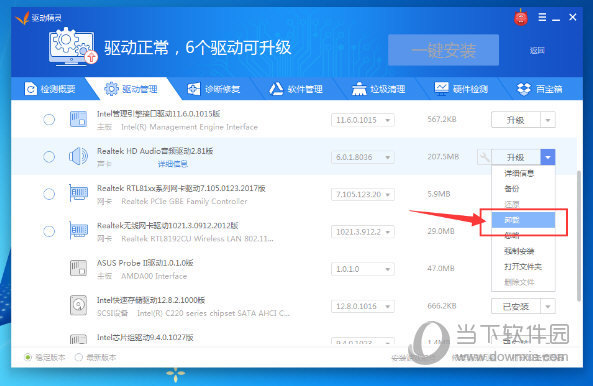593x386 pixels.
Task: Choose 卸载 in the dropdown menu
Action: pyautogui.click(x=523, y=220)
